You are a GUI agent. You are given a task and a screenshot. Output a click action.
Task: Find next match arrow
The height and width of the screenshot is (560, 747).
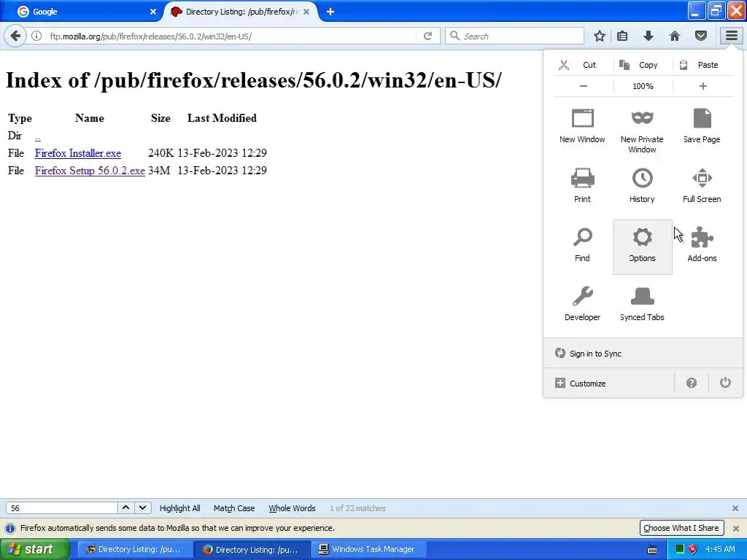142,507
